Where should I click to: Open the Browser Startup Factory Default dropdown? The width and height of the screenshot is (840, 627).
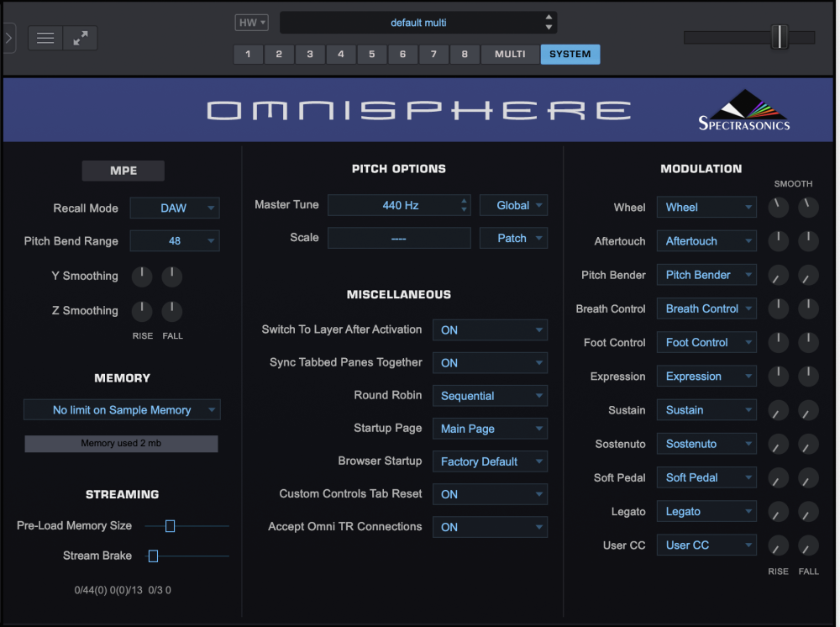pyautogui.click(x=491, y=461)
